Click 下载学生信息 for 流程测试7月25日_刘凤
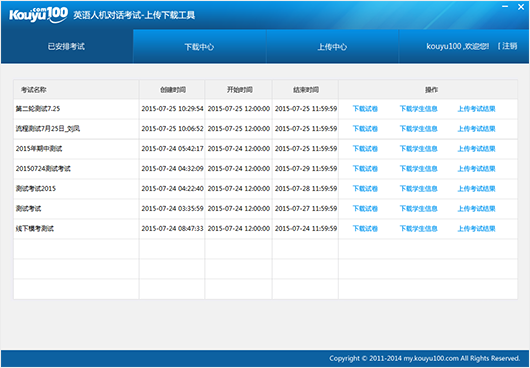 tap(418, 129)
